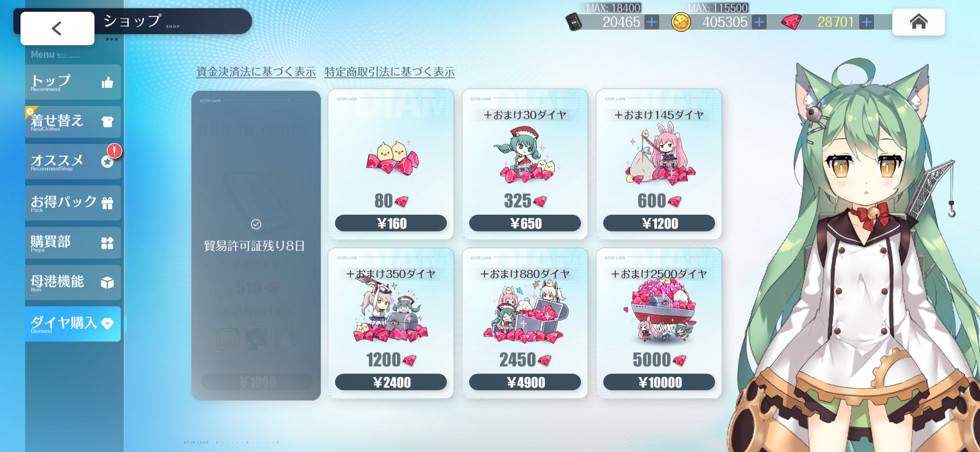Add coins using the plus icon
The width and height of the screenshot is (980, 452).
(x=759, y=22)
